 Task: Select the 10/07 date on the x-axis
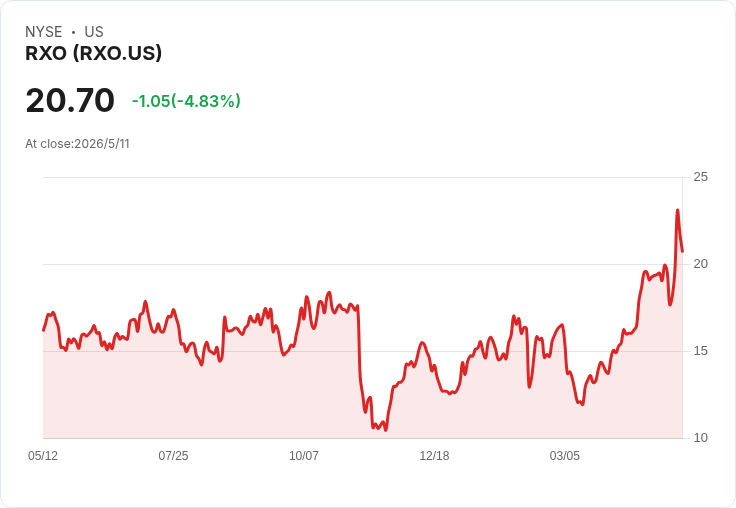(304, 455)
